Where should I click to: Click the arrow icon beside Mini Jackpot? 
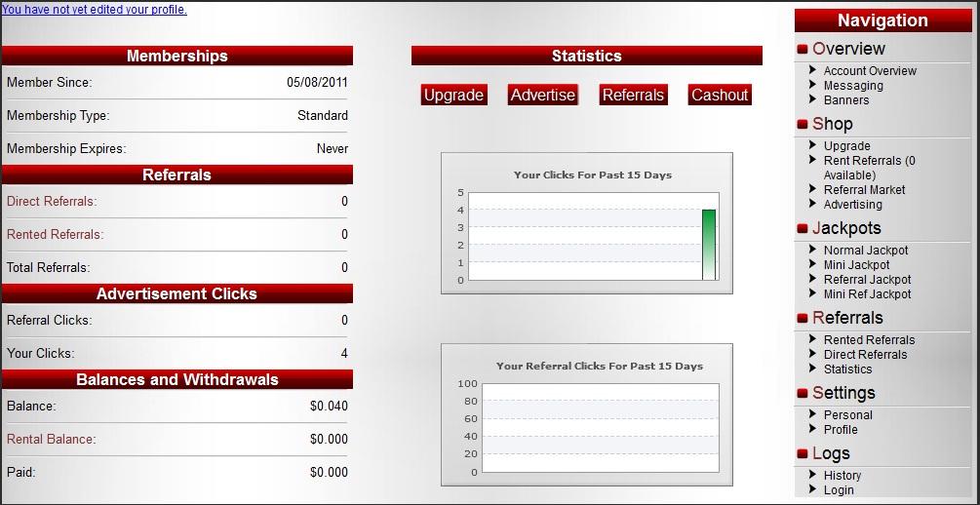[x=812, y=263]
